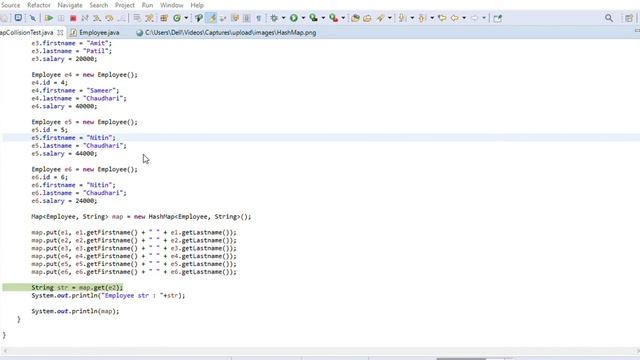Click the Search flashlight icon
The height and width of the screenshot is (360, 640).
coord(380,18)
